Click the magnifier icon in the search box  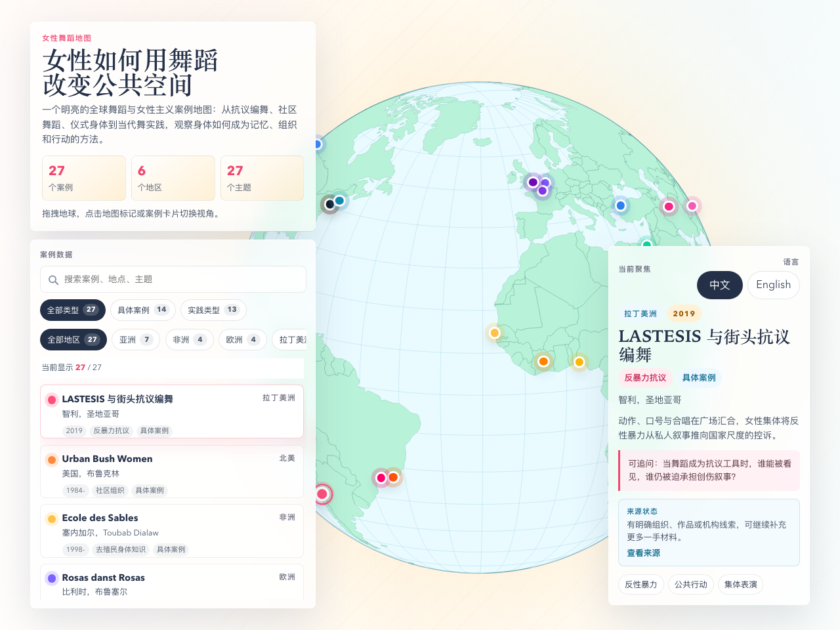[54, 280]
